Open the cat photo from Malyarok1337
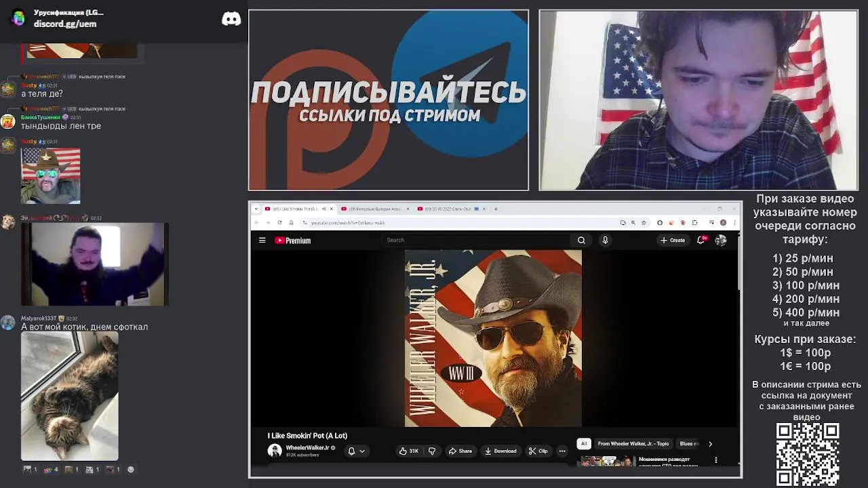Screen dimensions: 868x488 [x=69, y=396]
